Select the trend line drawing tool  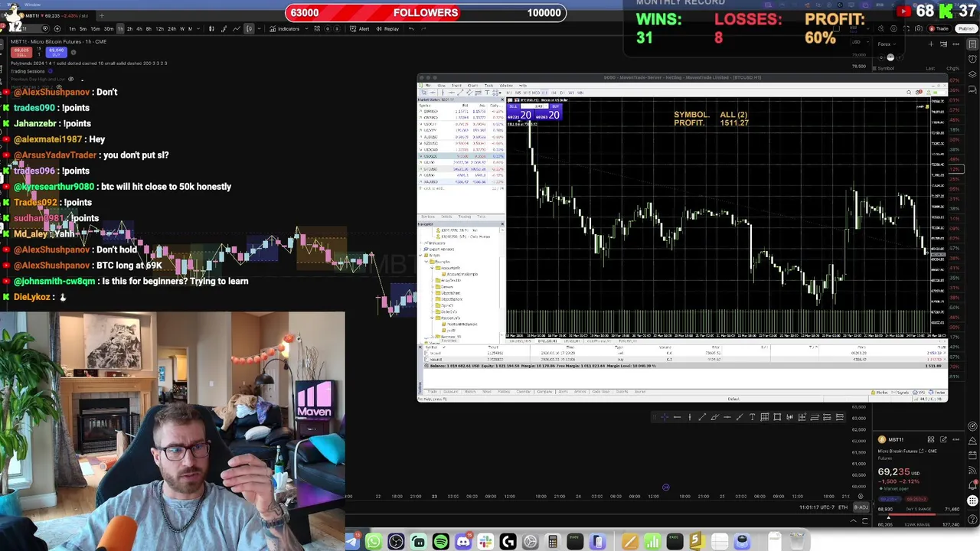[702, 417]
